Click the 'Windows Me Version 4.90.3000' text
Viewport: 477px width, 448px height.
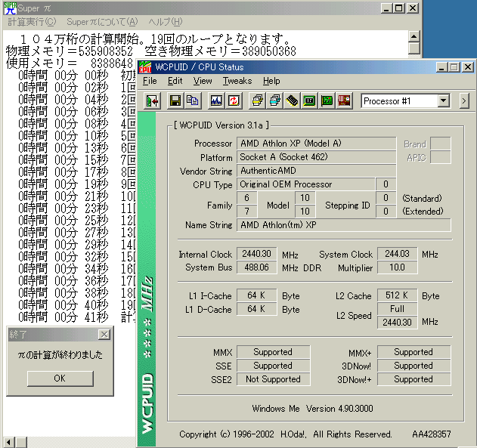click(x=312, y=409)
